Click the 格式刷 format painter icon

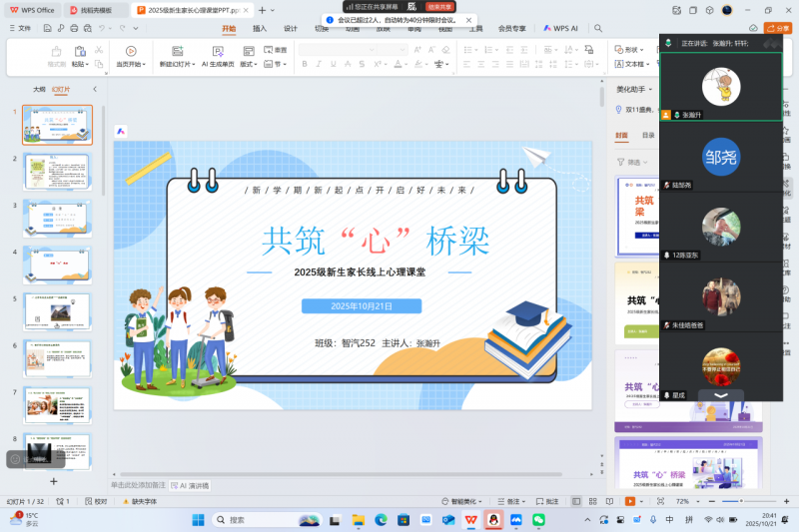(x=57, y=52)
